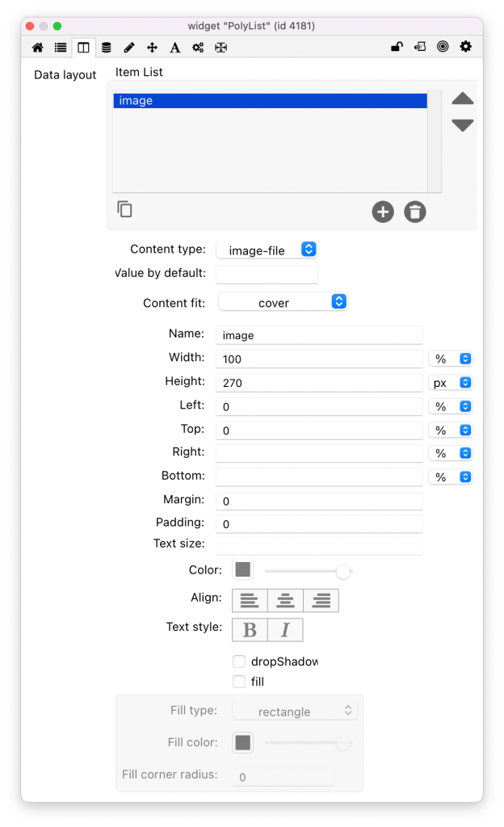
Task: Toggle bold text style
Action: (250, 630)
